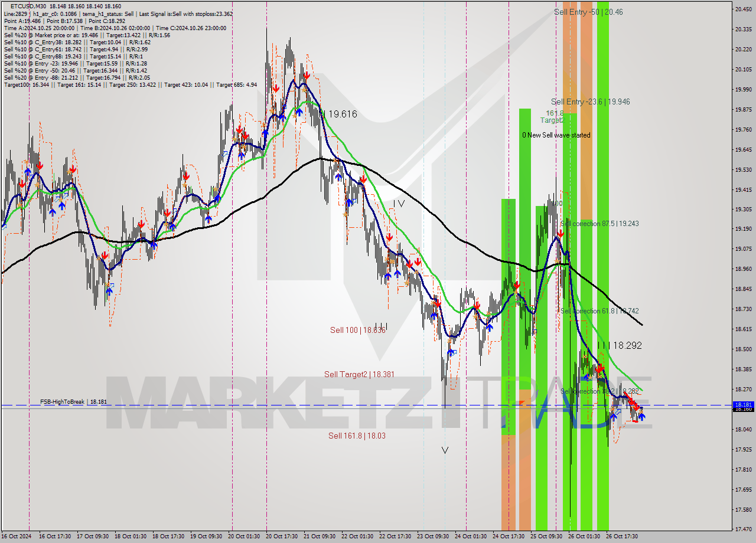Click the 'Point A:19.486' info line

[64, 21]
